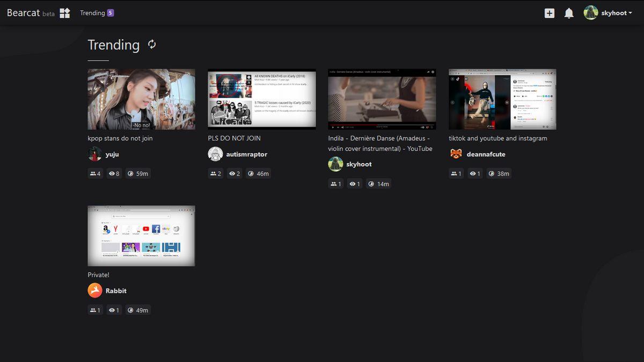Click the skyhoot avatar in navbar
The width and height of the screenshot is (644, 362).
click(591, 13)
